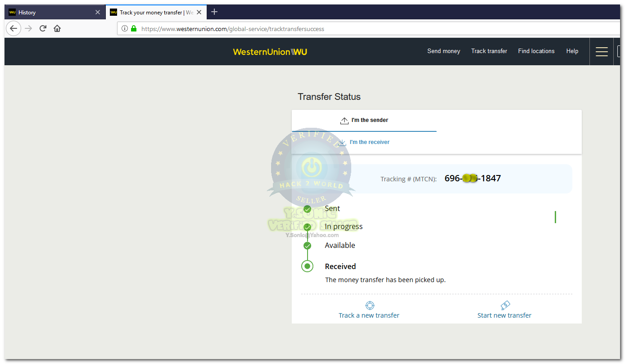
Task: Close the History tab
Action: [x=98, y=12]
